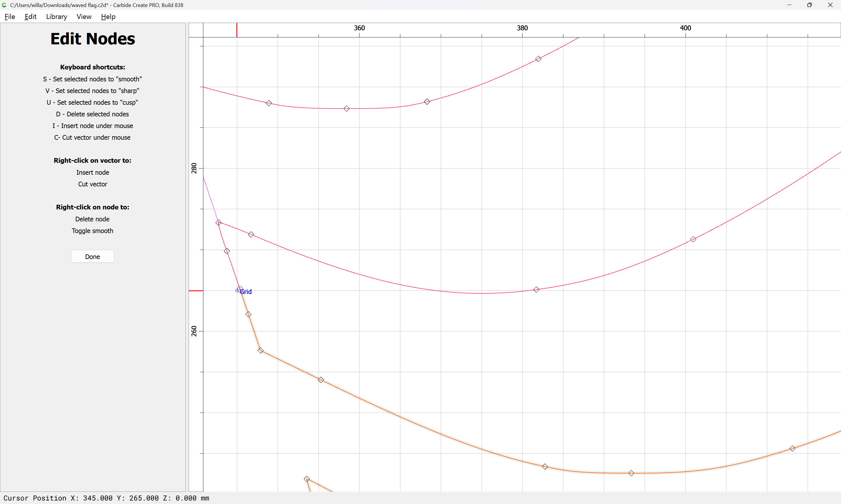This screenshot has width=841, height=504.
Task: Open the Library menu
Action: [x=56, y=17]
